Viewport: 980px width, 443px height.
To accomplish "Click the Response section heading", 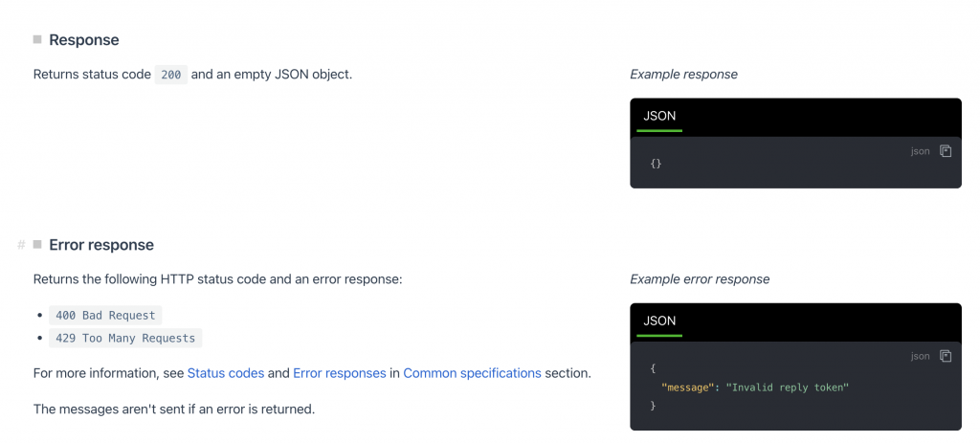I will pos(84,40).
